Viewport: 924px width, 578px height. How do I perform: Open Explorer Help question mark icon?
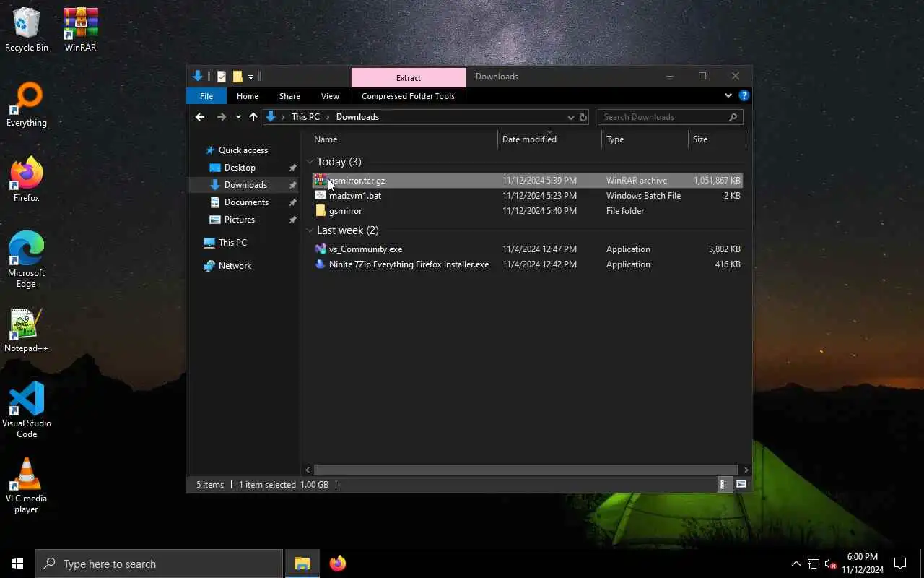744,95
